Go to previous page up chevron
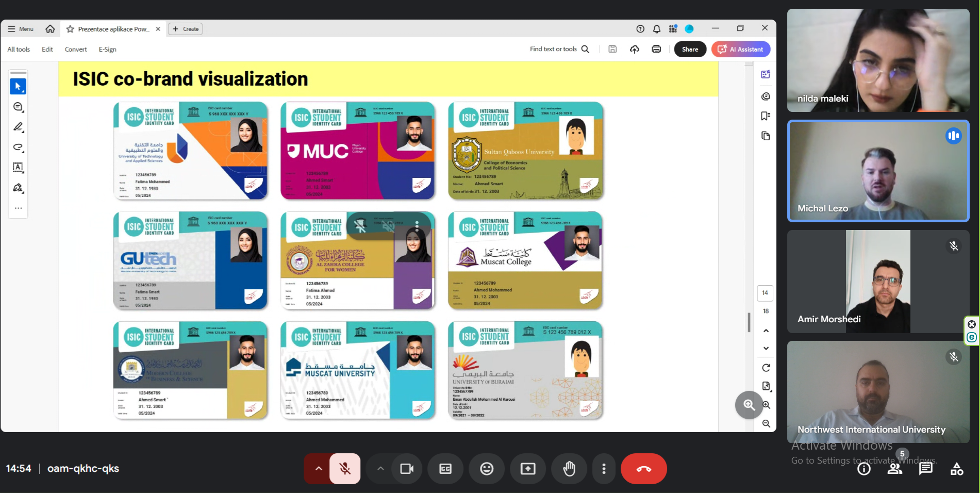Viewport: 980px width, 493px height. pyautogui.click(x=766, y=331)
